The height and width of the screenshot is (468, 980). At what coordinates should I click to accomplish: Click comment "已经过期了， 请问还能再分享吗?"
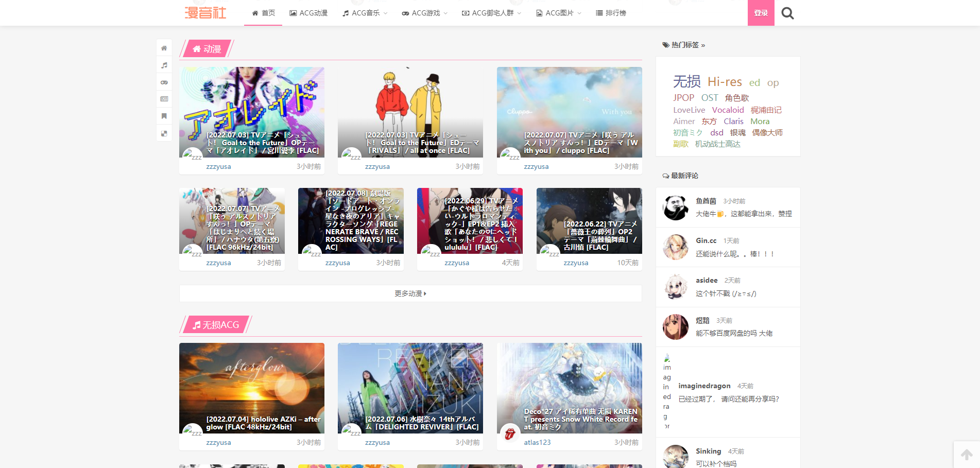tap(729, 399)
